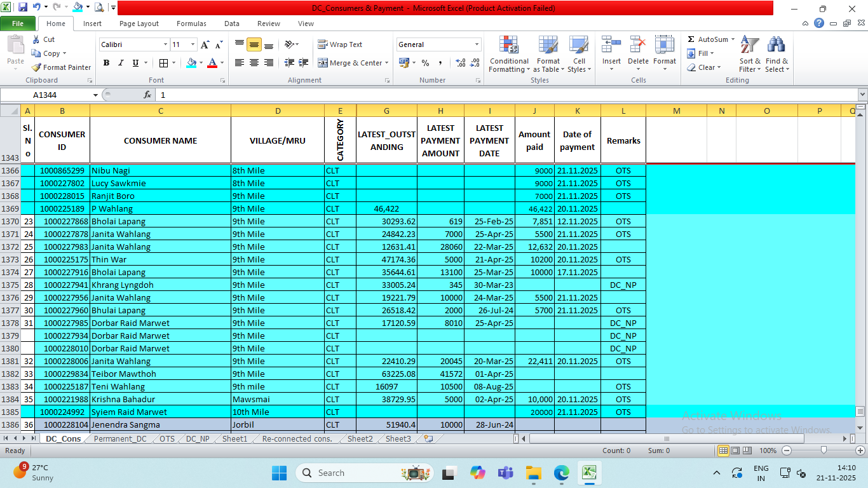Switch to the Formulas ribbon tab
The height and width of the screenshot is (488, 868).
(191, 24)
